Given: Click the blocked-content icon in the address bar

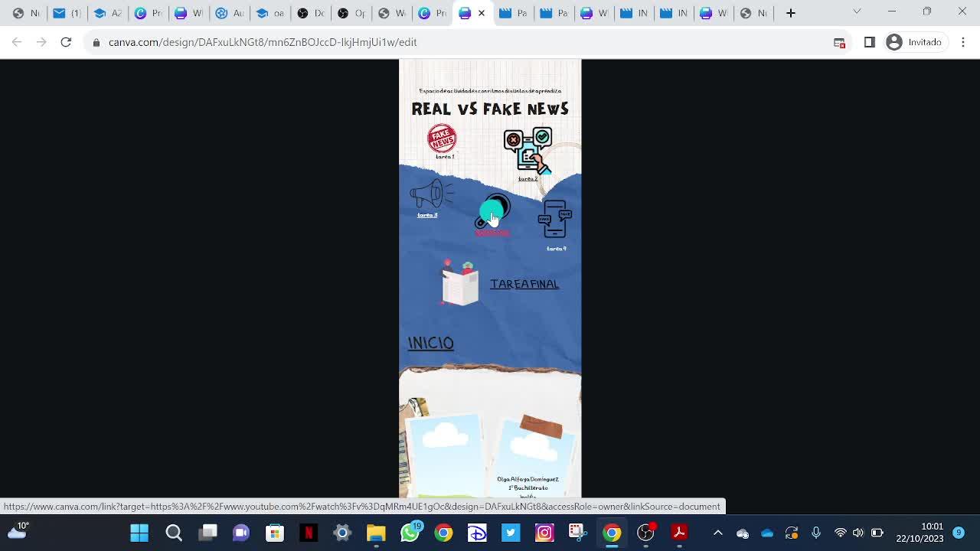Looking at the screenshot, I should click(839, 42).
